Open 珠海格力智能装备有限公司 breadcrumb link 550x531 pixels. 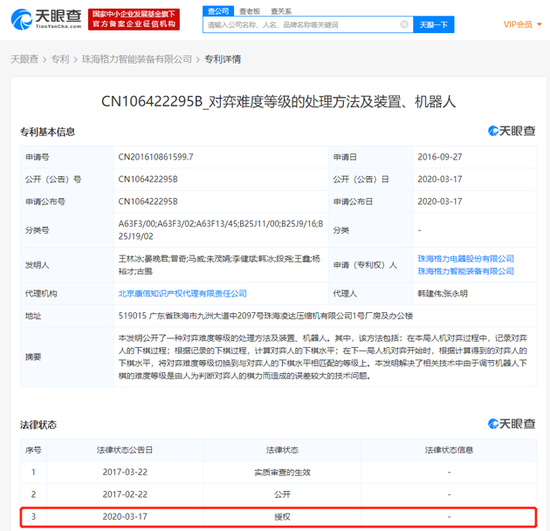tap(137, 59)
